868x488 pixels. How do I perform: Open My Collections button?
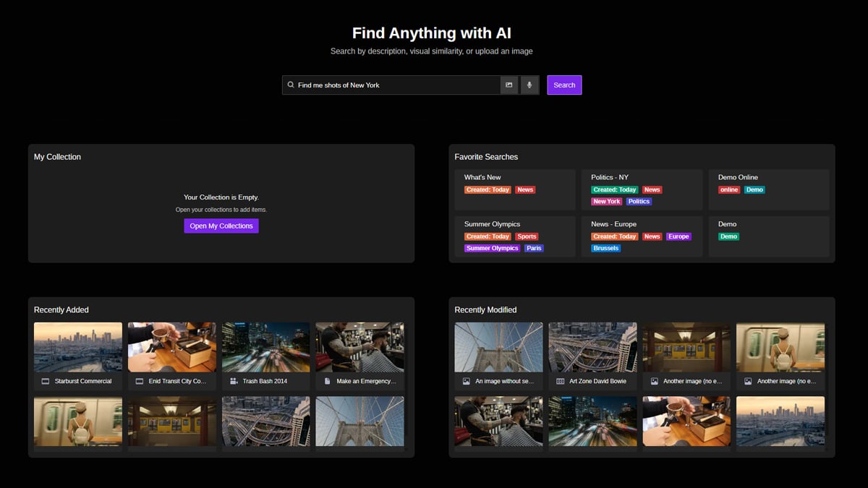click(x=221, y=226)
